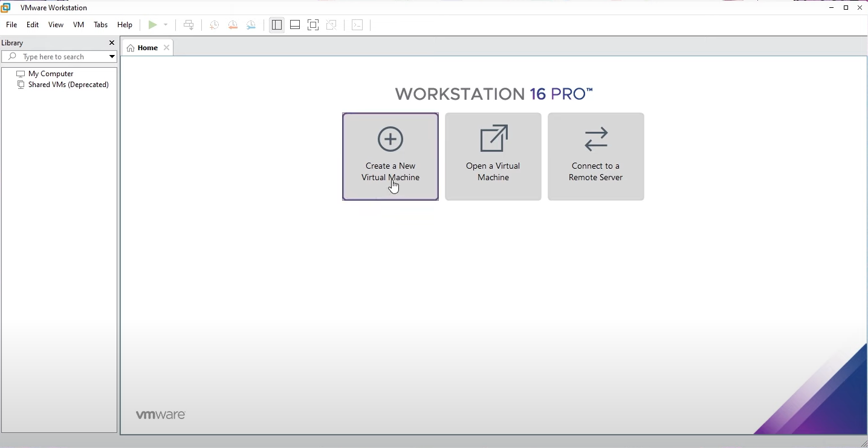Click the Revert to Snapshot icon
Image resolution: width=868 pixels, height=448 pixels.
click(233, 25)
